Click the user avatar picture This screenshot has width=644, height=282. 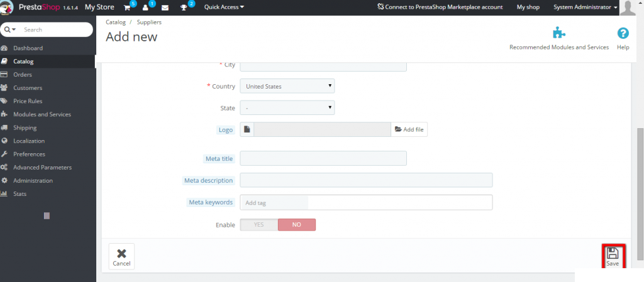tap(628, 8)
